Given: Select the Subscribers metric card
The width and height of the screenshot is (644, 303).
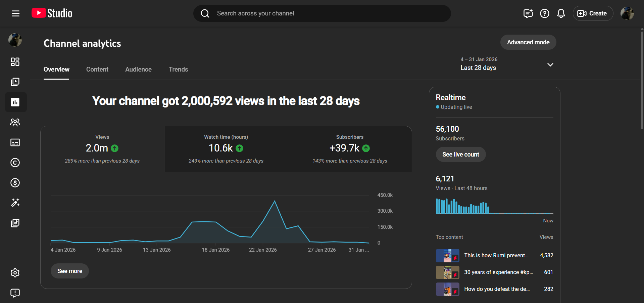Looking at the screenshot, I should [x=350, y=149].
